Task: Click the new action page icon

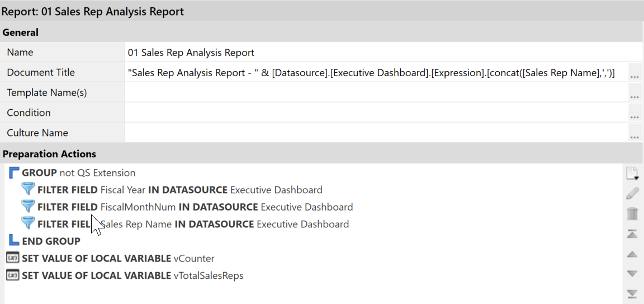Action: [x=632, y=174]
